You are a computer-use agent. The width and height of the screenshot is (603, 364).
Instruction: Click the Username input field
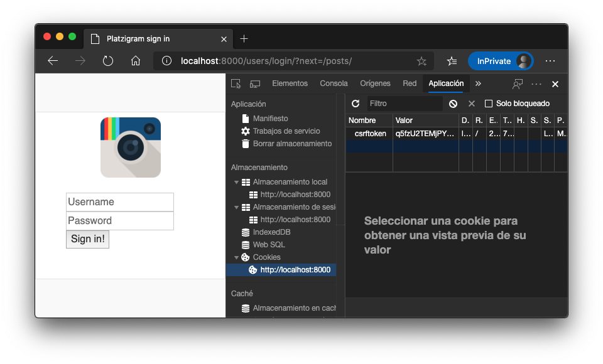(120, 202)
